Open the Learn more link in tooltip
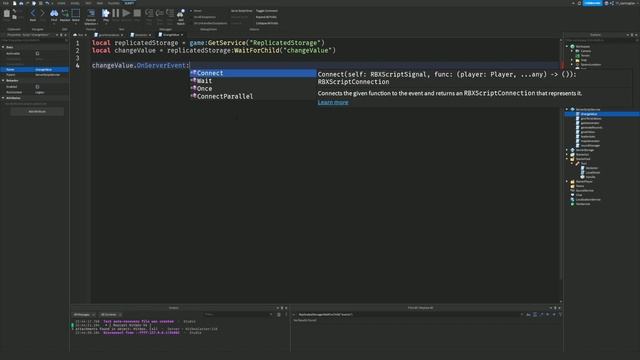 coord(333,102)
